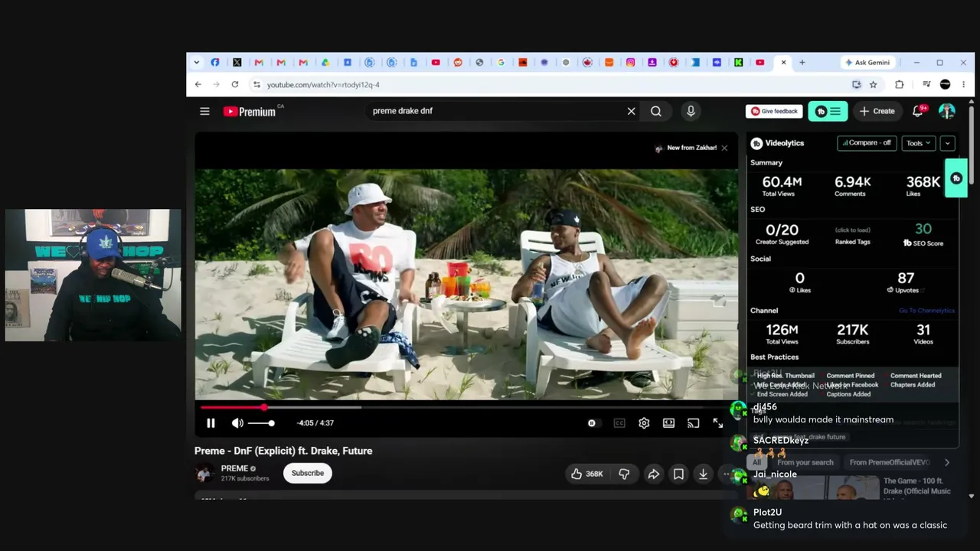Select the 'From PremeOfficialVEVO' chip
The height and width of the screenshot is (551, 980).
(890, 462)
